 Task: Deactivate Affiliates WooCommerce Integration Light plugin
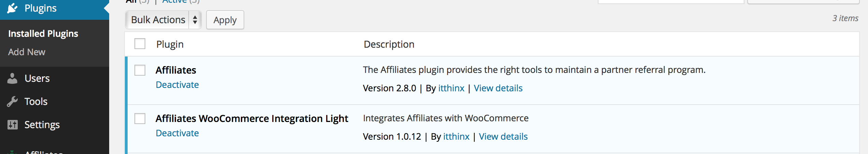click(177, 133)
